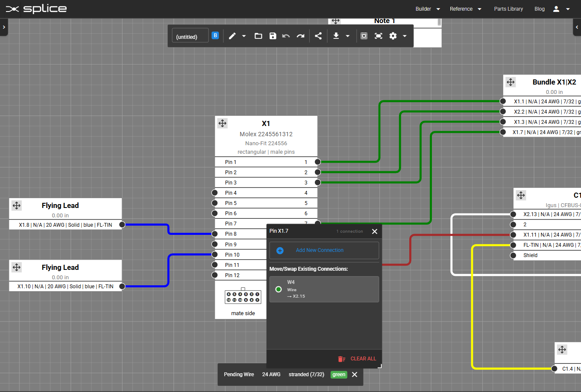Click the select-all dashed box icon
The image size is (581, 392).
tap(364, 36)
